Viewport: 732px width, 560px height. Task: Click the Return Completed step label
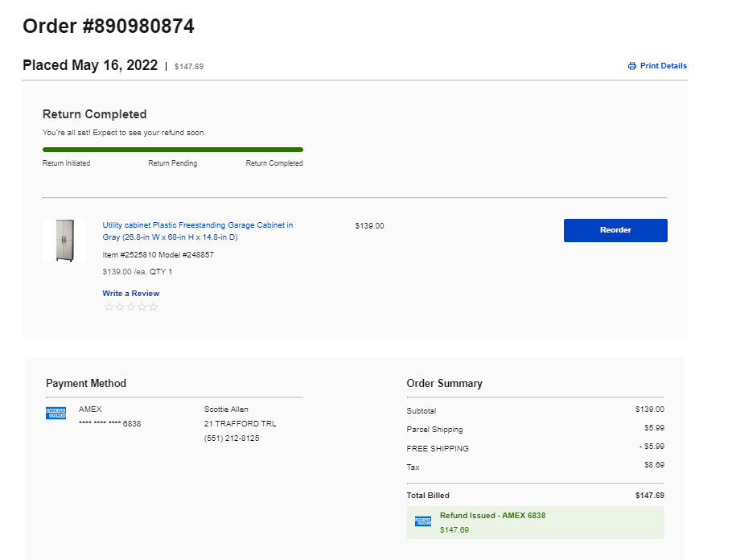pos(274,163)
